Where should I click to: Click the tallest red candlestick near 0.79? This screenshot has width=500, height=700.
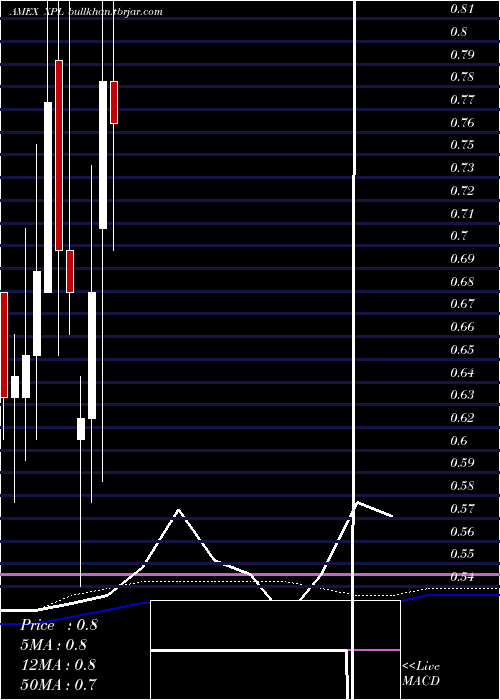pyautogui.click(x=59, y=155)
